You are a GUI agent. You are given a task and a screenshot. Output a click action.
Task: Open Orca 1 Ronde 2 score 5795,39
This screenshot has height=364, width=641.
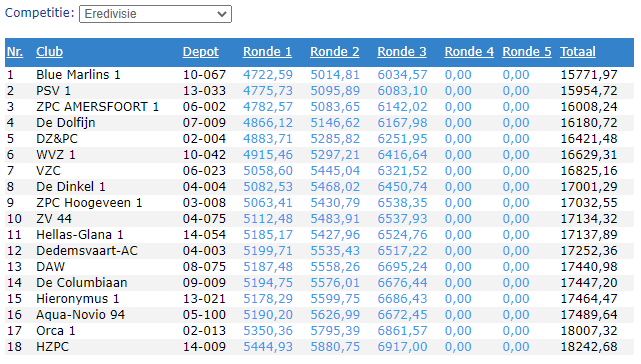(335, 331)
